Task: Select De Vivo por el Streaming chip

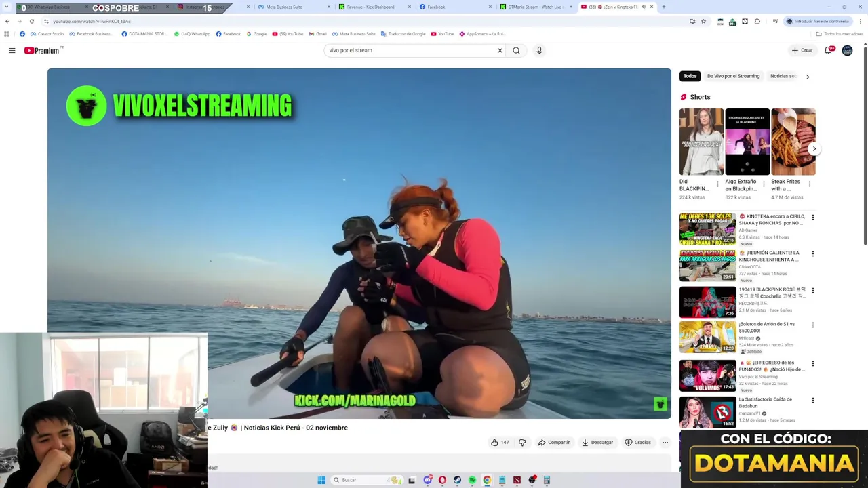Action: pos(733,76)
